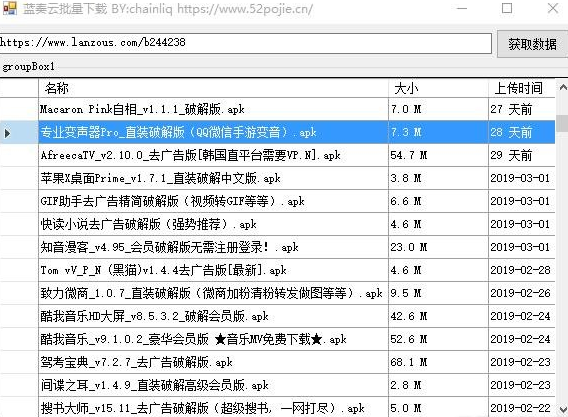Select the 驾考宝典_v7.2.7 apk row
Screen dimensions: 568x417
[x=277, y=362]
